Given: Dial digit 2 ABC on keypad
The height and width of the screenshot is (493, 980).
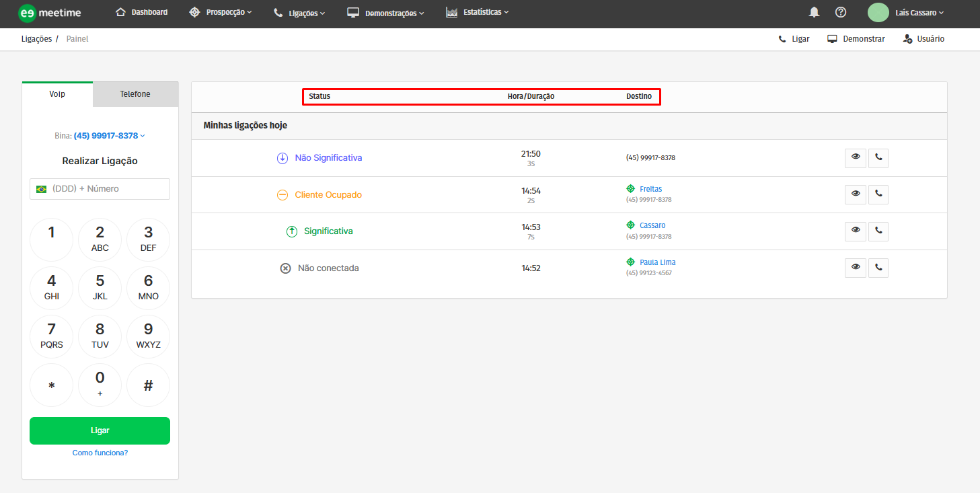Looking at the screenshot, I should [x=100, y=239].
